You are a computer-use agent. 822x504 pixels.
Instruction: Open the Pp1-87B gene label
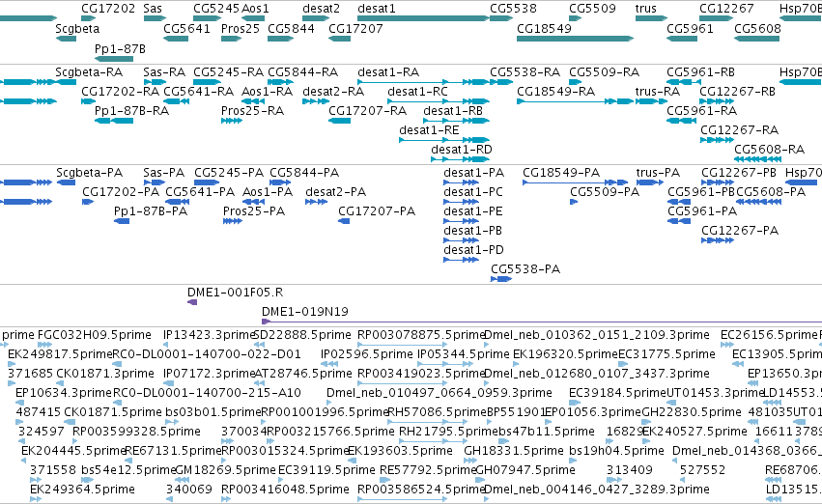(120, 48)
